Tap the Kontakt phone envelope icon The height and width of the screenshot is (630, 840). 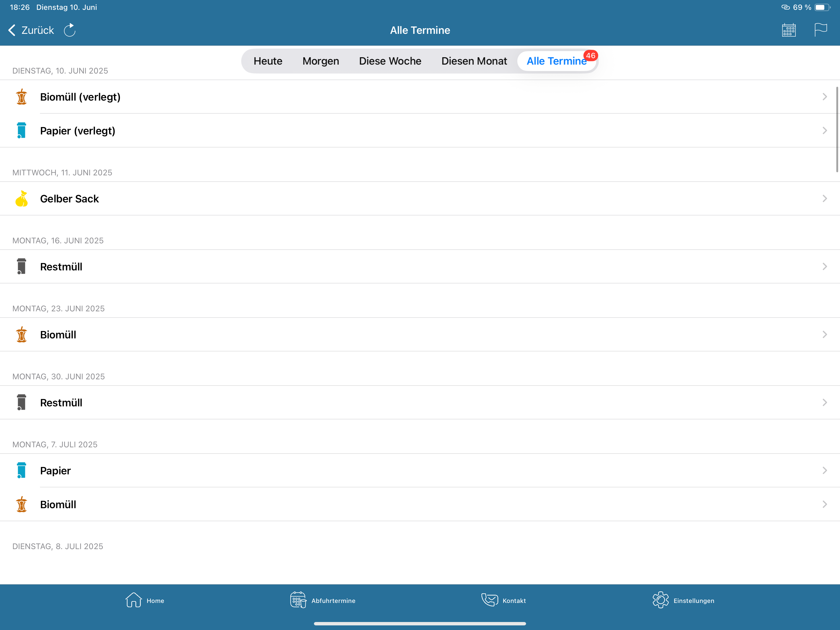pos(489,600)
